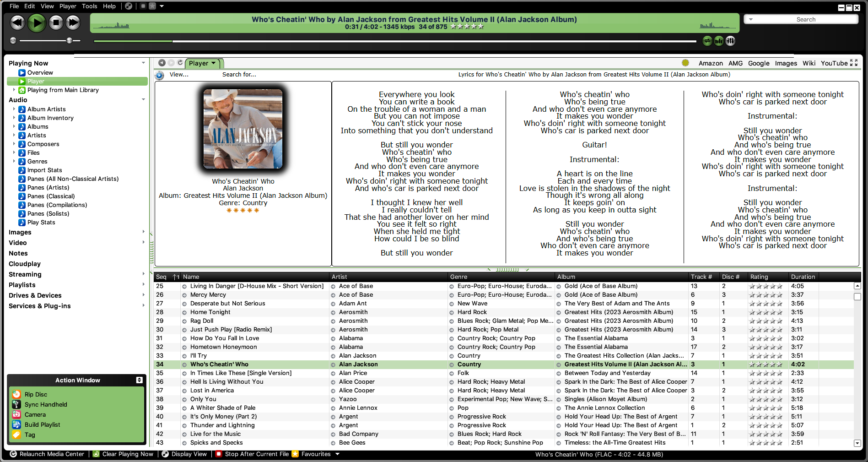The image size is (868, 462).
Task: Open the Help menu
Action: 109,6
